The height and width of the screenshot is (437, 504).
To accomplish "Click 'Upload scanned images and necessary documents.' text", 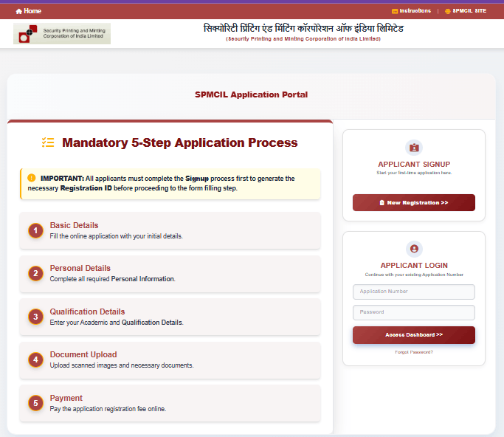I will [x=122, y=365].
